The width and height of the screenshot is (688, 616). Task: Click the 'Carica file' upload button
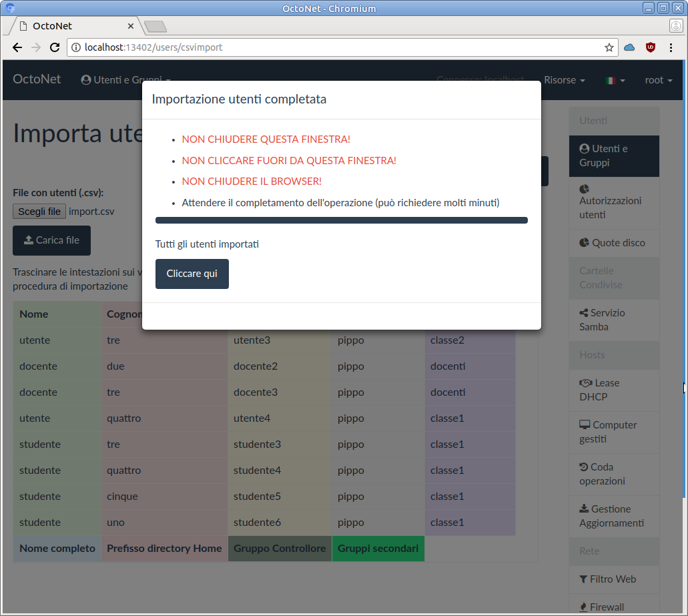tap(52, 240)
